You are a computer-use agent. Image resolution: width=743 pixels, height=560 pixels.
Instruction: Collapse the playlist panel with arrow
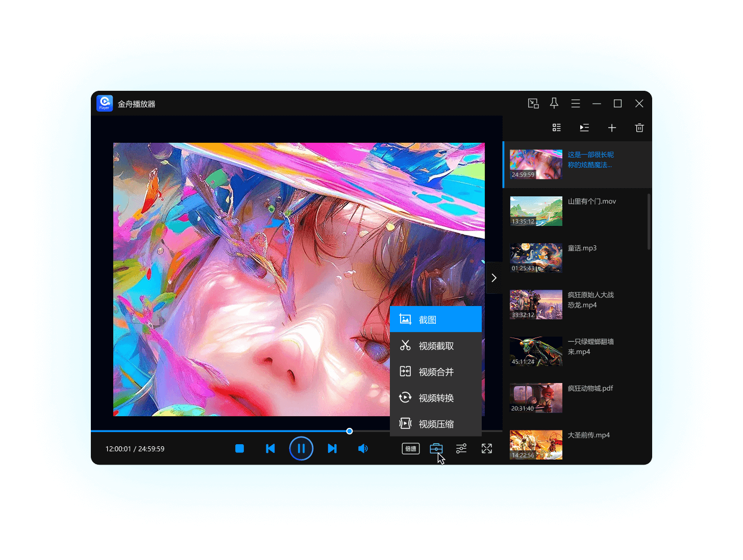click(x=493, y=278)
